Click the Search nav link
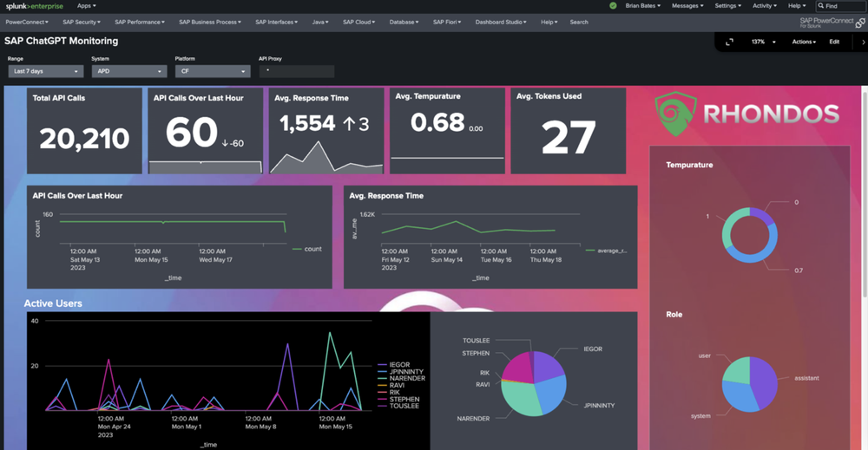The image size is (868, 450). tap(579, 23)
